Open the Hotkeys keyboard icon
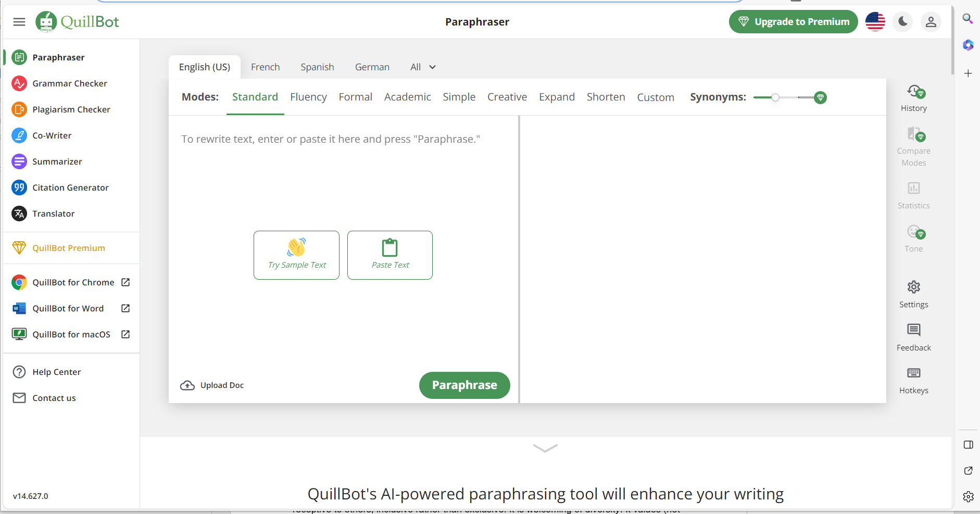 coord(913,373)
